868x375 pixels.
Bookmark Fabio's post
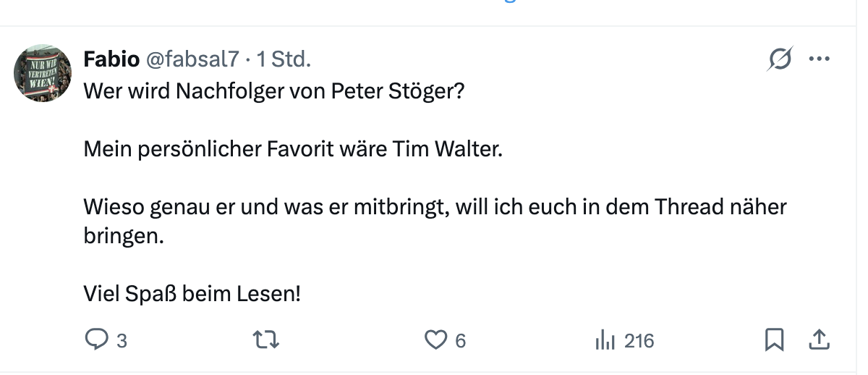774,340
